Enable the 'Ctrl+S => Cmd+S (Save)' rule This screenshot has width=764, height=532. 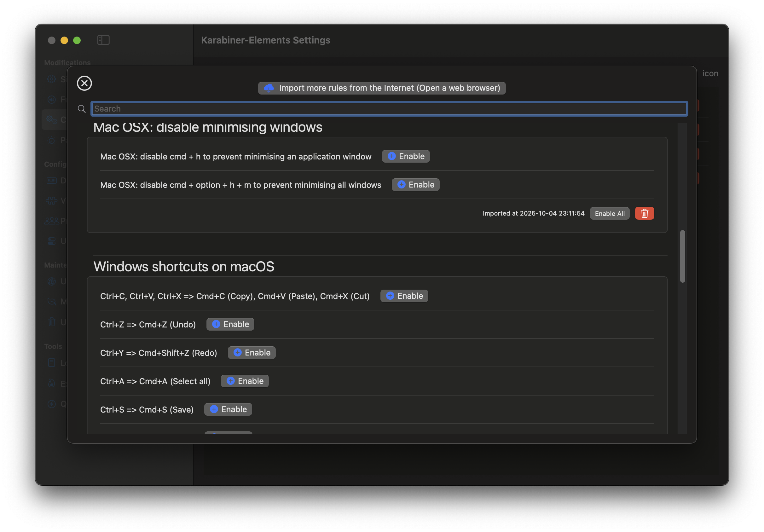228,409
